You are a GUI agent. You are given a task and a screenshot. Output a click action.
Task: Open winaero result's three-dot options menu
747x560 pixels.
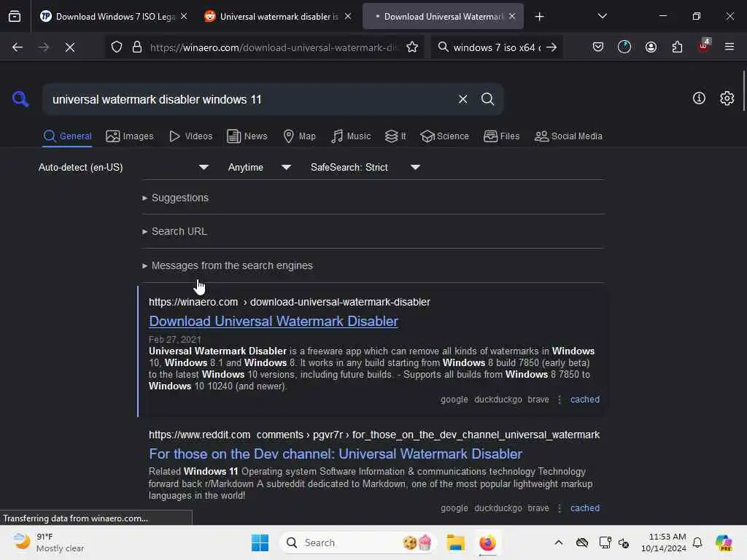coord(560,400)
